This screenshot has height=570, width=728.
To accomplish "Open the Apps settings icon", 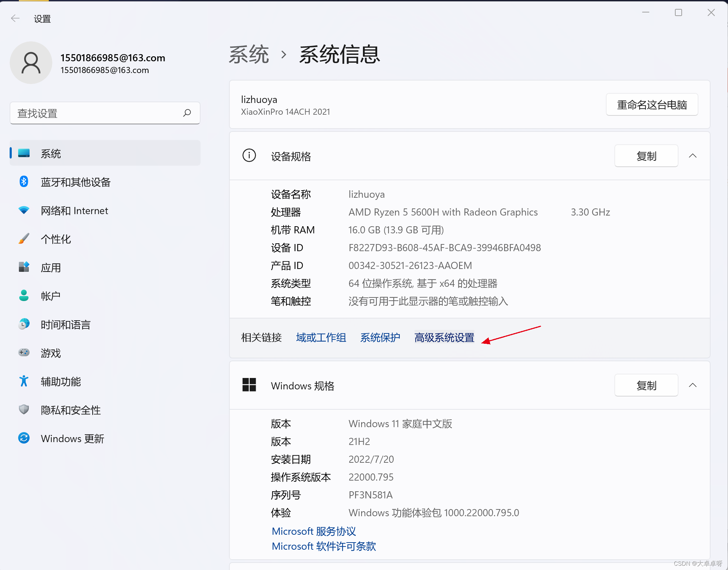I will tap(24, 268).
